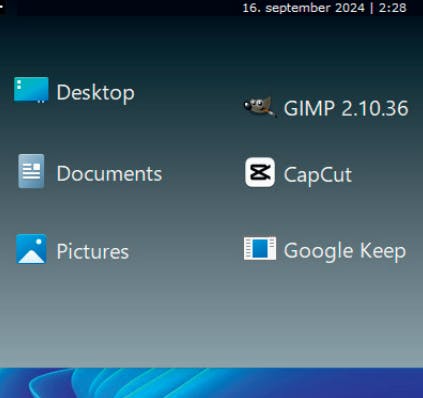Open the CapCut app icon
Viewport: 423px width, 398px height.
(260, 172)
